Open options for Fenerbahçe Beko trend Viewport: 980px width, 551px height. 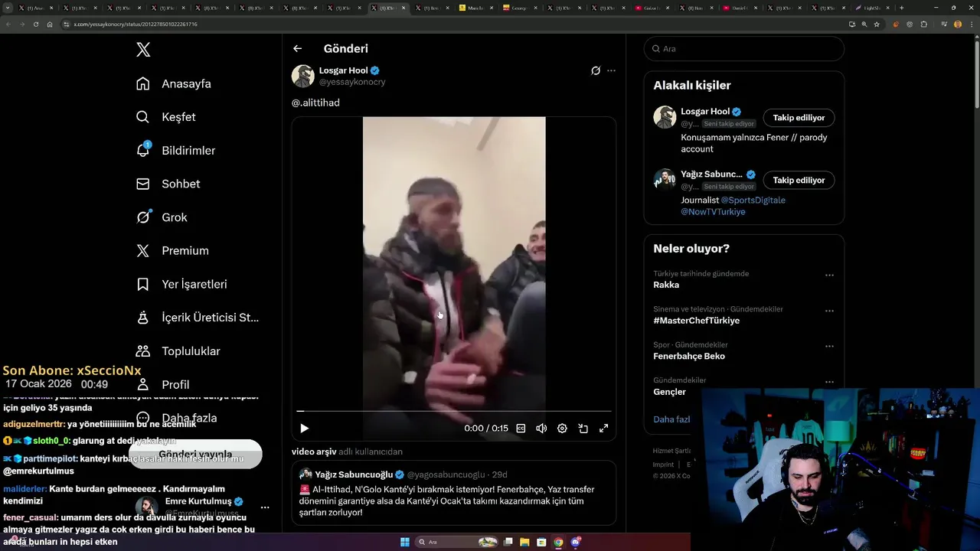click(829, 347)
